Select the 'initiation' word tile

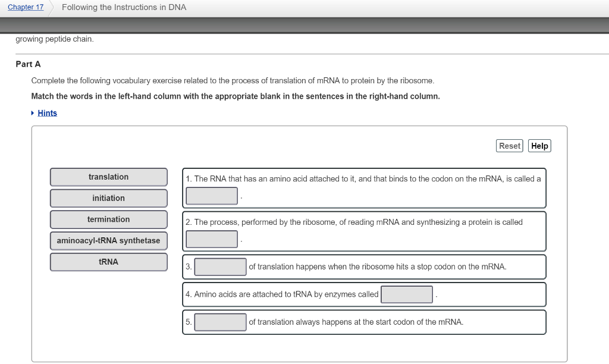(x=109, y=198)
